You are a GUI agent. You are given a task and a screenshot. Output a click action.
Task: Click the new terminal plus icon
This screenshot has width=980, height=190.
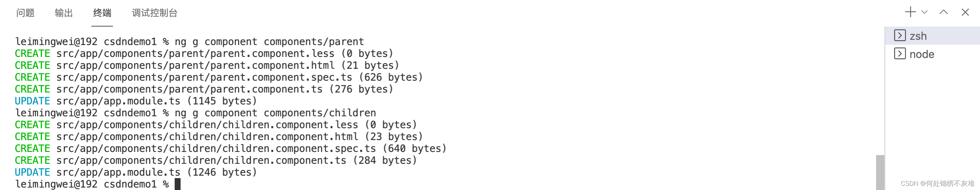click(910, 12)
